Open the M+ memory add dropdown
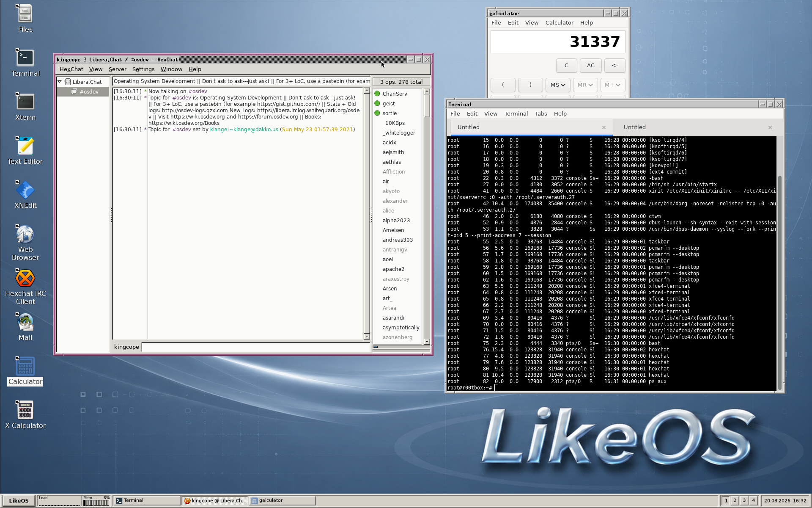Viewport: 812px width, 508px height. 612,85
